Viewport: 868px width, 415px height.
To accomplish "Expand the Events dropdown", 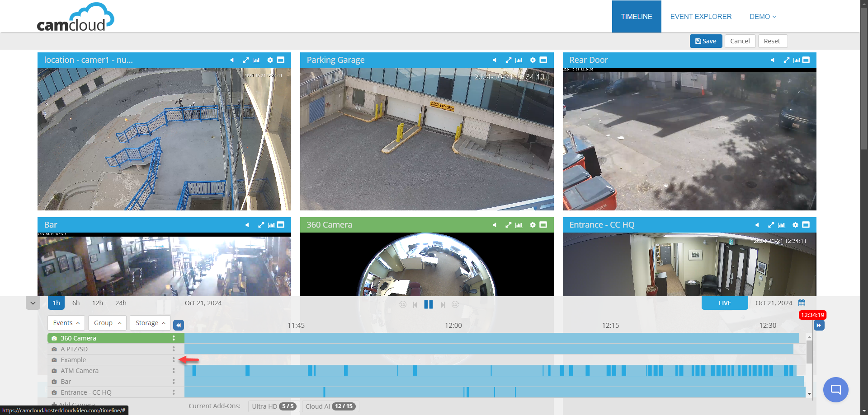I will pos(66,323).
